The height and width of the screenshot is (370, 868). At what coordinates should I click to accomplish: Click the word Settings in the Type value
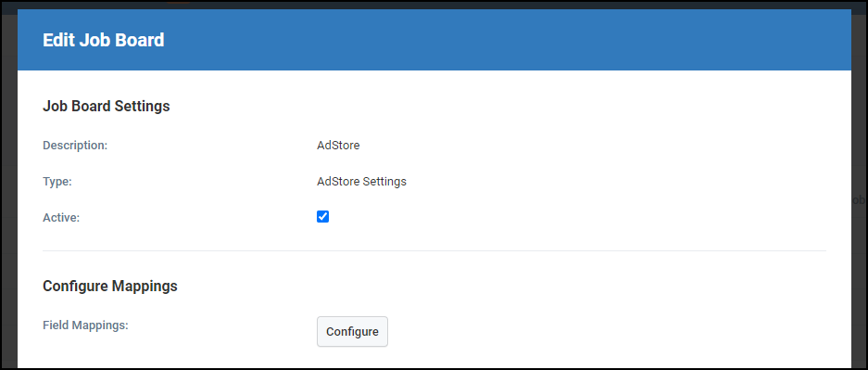coord(384,182)
